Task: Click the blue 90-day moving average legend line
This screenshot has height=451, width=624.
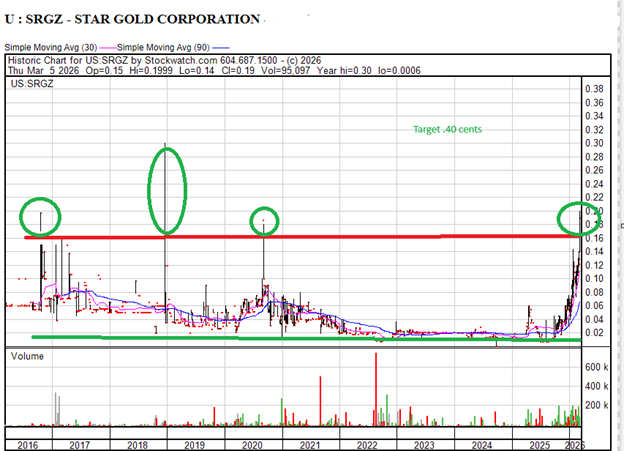Action: point(218,47)
